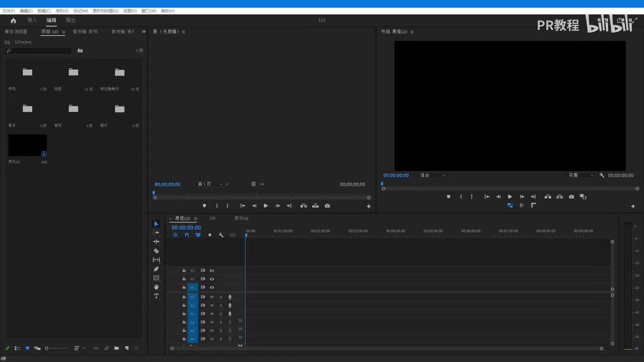The height and width of the screenshot is (362, 644).
Task: Pick the Hand tool
Action: (x=156, y=287)
